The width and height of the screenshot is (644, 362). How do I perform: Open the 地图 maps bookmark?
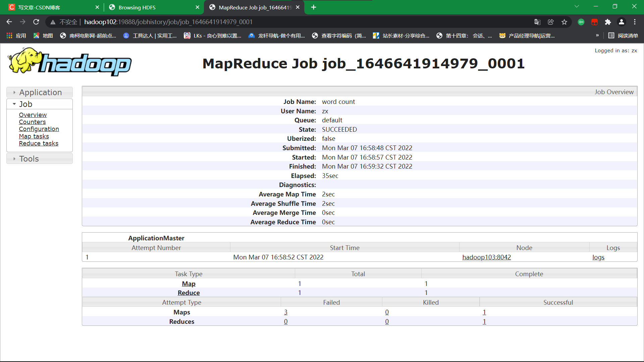pyautogui.click(x=43, y=36)
